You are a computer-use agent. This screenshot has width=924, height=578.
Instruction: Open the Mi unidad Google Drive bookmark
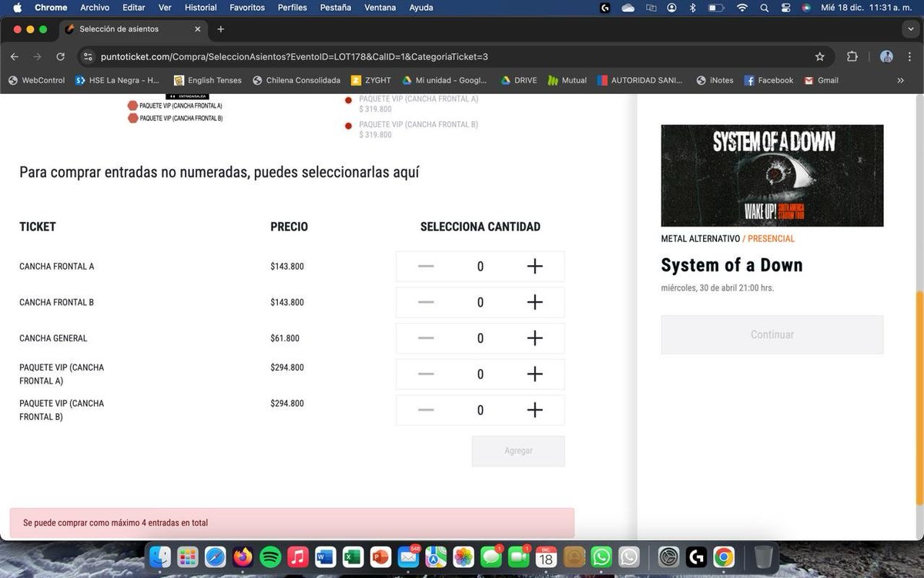444,80
